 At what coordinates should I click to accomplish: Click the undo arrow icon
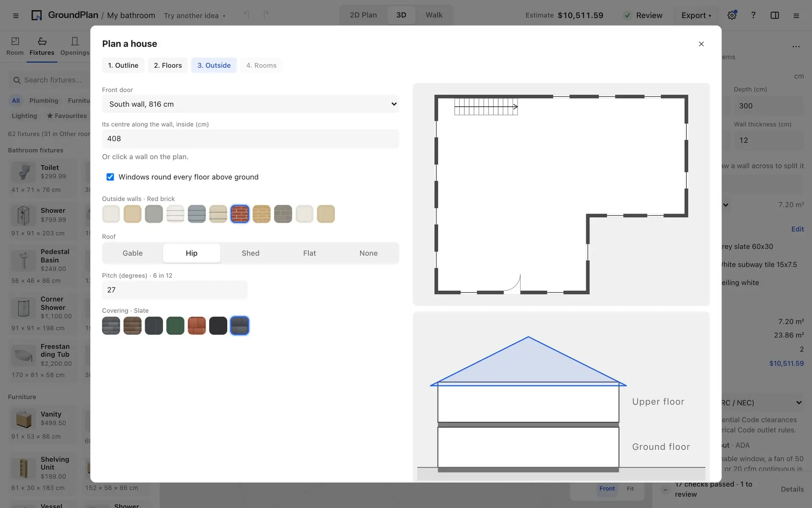[246, 15]
